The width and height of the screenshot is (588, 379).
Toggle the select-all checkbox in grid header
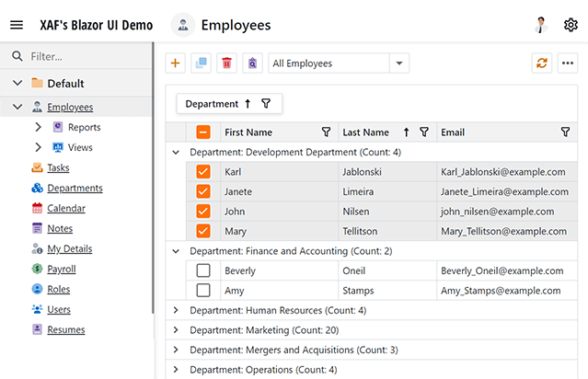pos(203,132)
